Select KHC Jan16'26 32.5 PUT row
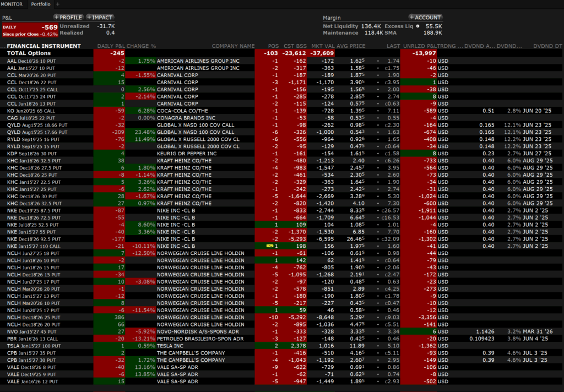Image resolution: width=564 pixels, height=392 pixels. click(281, 161)
